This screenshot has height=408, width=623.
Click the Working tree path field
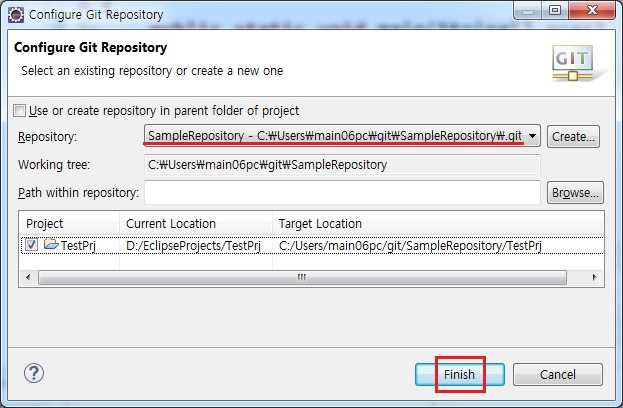342,164
